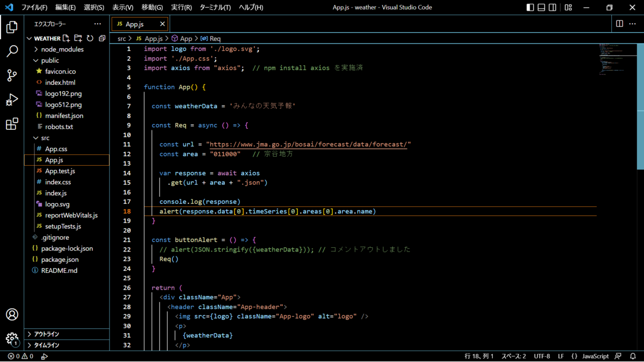
Task: Open the Source Control view icon
Action: coord(12,76)
